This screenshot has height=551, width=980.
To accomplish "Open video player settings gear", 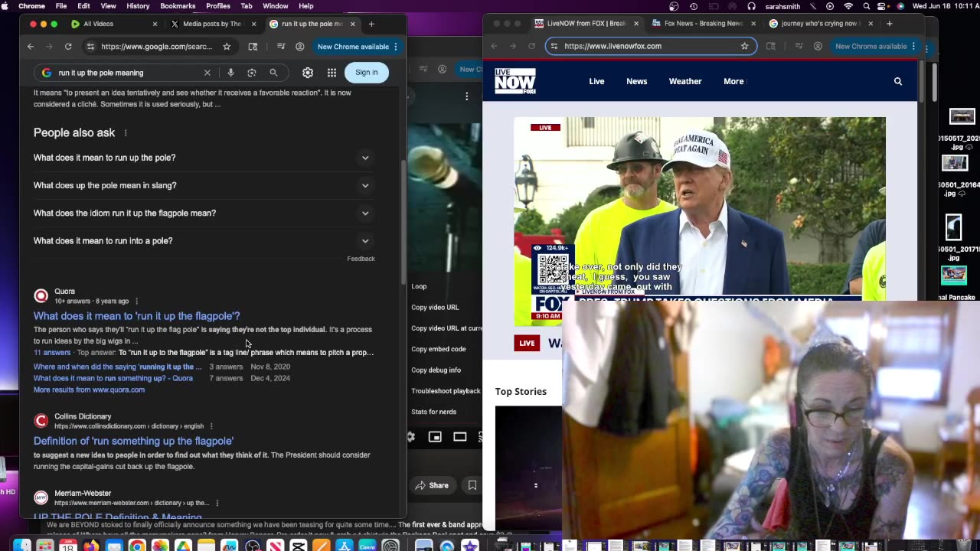I will (x=411, y=437).
